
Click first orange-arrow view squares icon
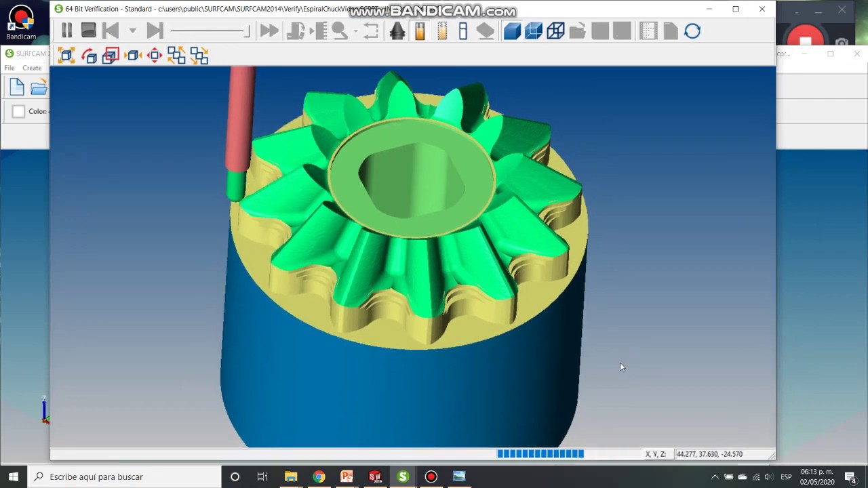tap(176, 56)
